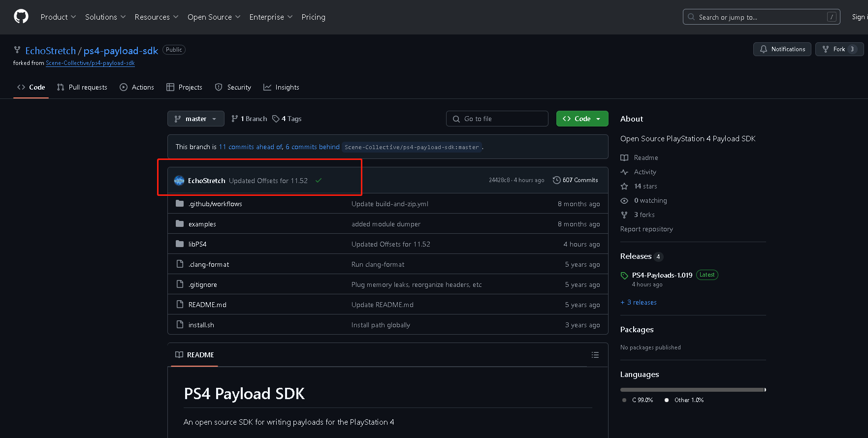Open the added module dumper commit message
868x438 pixels.
386,224
